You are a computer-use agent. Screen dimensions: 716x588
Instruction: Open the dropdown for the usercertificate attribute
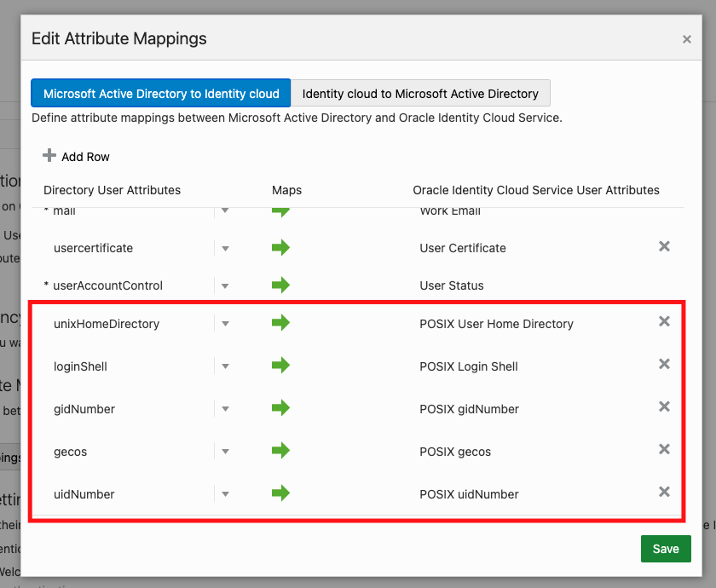[224, 248]
